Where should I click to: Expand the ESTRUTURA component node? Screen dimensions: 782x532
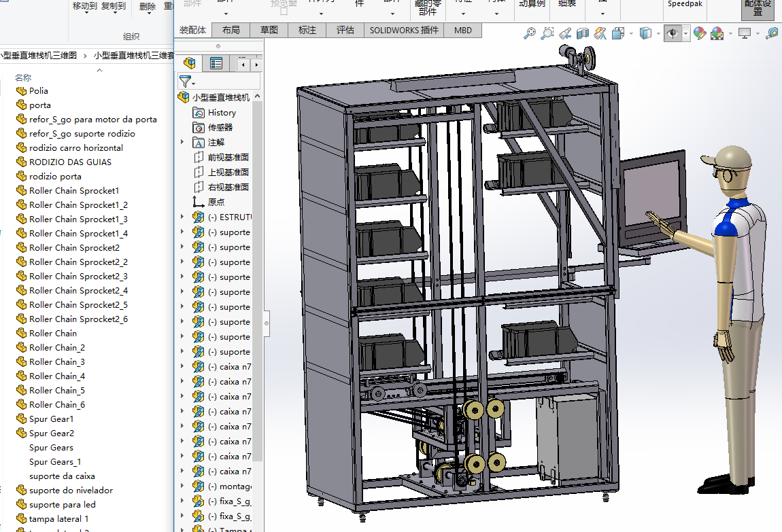coord(182,217)
